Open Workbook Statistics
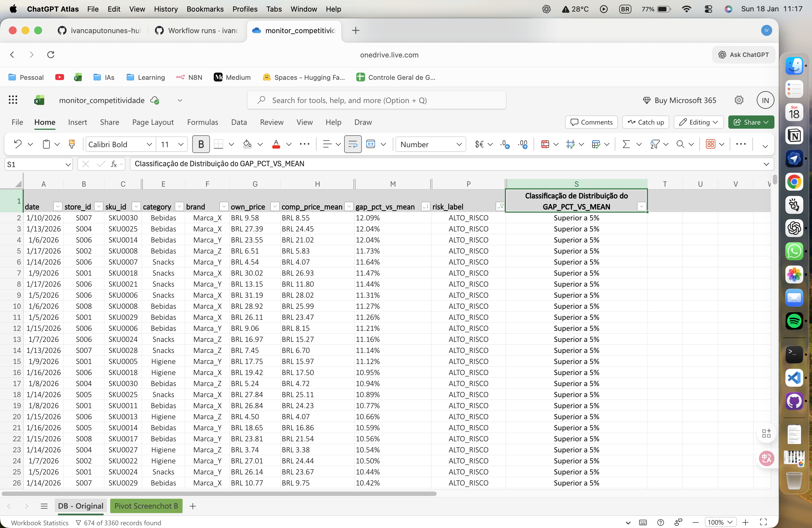 click(x=39, y=522)
